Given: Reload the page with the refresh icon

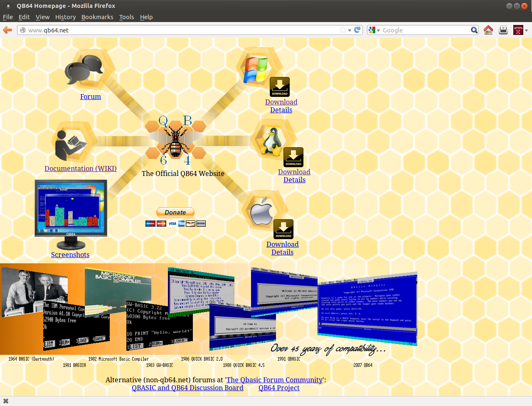Looking at the screenshot, I should pos(357,30).
